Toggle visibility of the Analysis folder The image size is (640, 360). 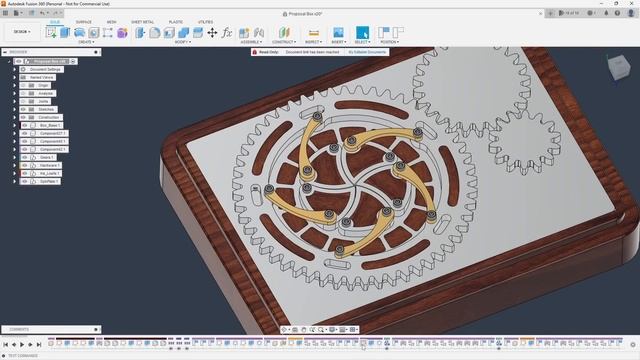[x=23, y=93]
